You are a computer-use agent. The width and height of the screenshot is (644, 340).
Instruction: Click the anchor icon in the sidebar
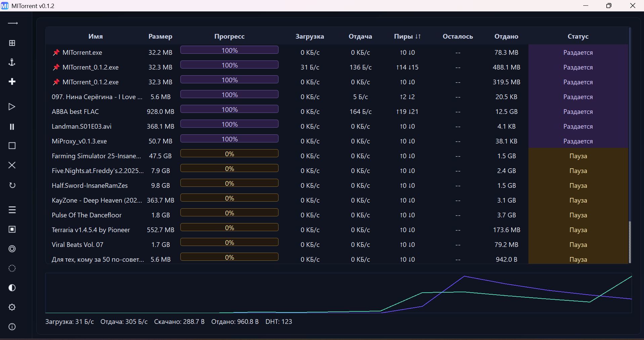pos(12,62)
